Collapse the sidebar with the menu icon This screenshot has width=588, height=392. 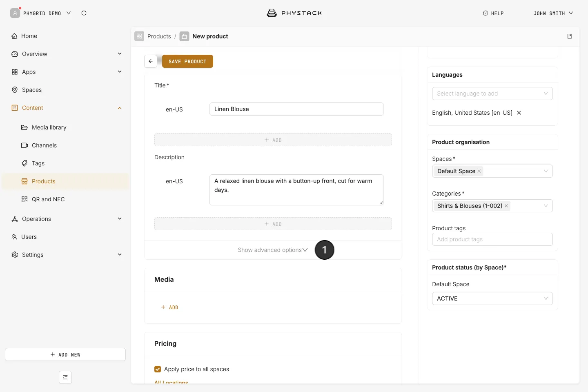(65, 377)
